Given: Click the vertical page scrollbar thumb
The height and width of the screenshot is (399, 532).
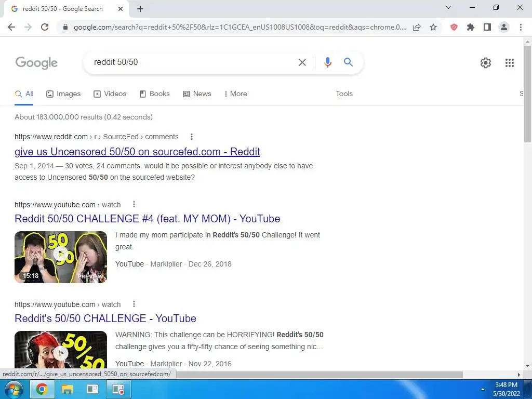Looking at the screenshot, I should coord(527,94).
